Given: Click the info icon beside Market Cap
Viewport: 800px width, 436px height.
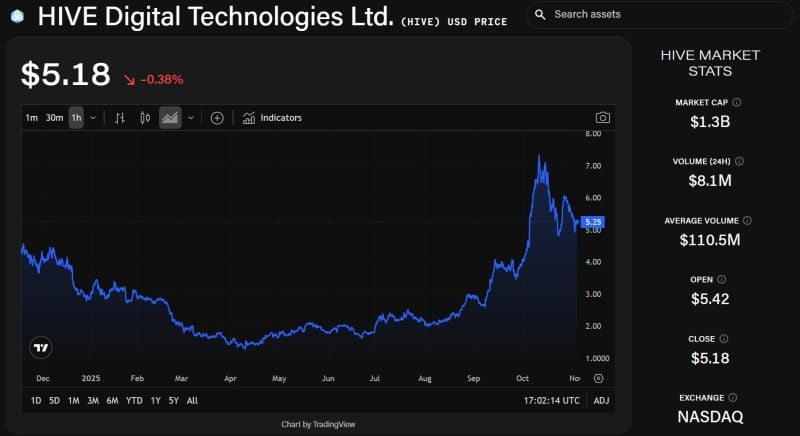Looking at the screenshot, I should pos(737,102).
